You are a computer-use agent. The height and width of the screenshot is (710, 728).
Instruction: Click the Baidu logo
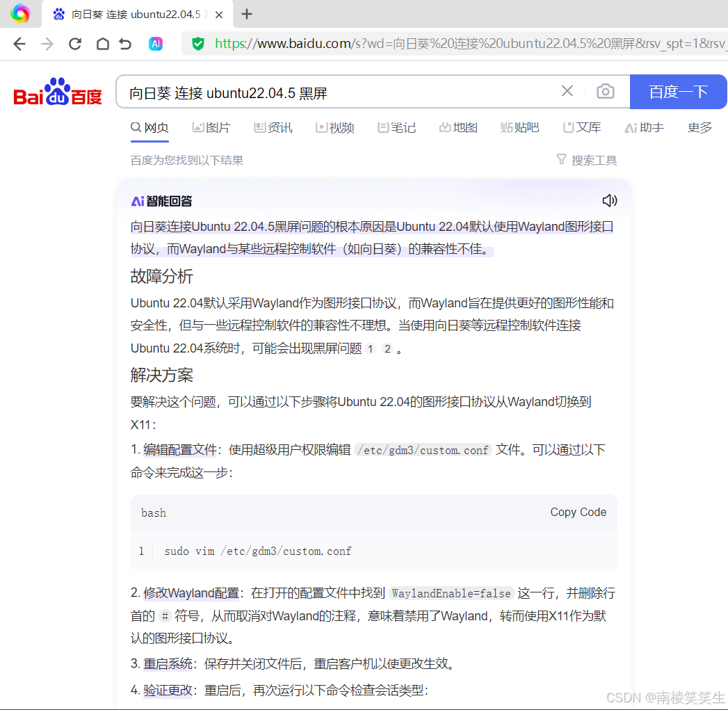coord(58,92)
